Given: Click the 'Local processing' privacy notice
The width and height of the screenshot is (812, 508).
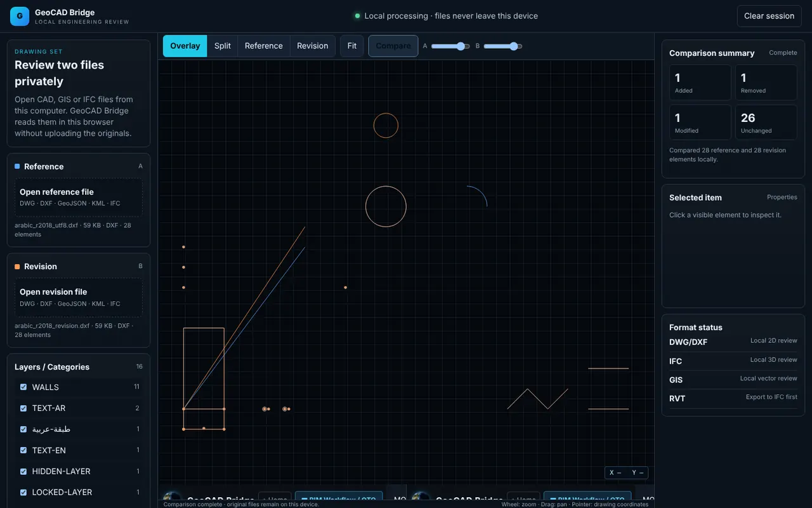Looking at the screenshot, I should (446, 16).
